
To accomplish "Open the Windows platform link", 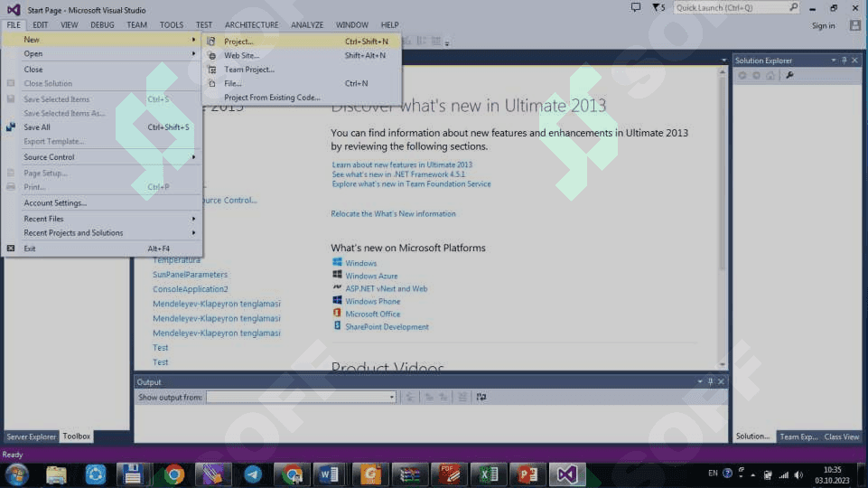I will [x=361, y=263].
